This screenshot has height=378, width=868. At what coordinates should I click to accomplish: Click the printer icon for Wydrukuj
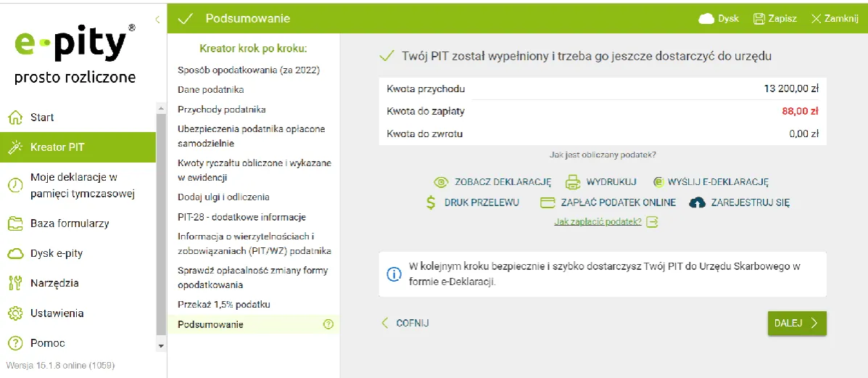point(572,182)
